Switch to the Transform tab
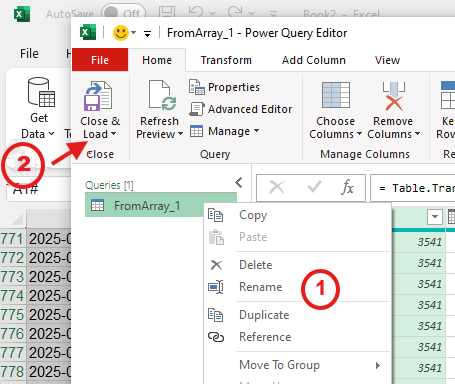Image resolution: width=455 pixels, height=384 pixels. (226, 60)
